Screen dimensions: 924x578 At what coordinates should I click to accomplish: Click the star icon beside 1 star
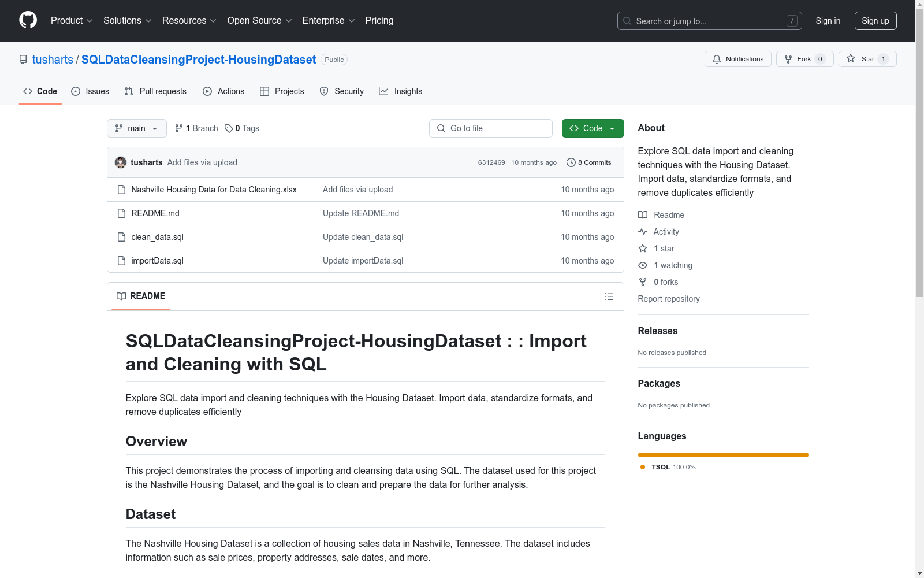643,249
